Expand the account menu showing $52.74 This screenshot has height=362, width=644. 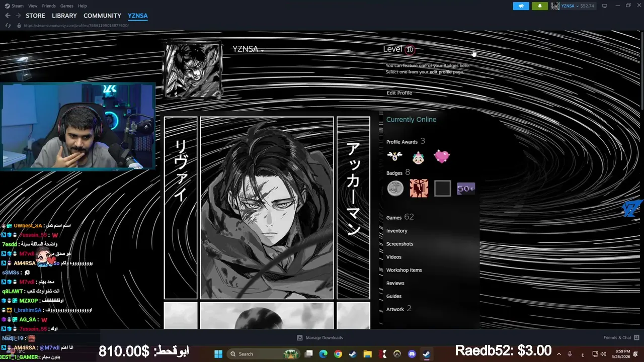pos(578,6)
